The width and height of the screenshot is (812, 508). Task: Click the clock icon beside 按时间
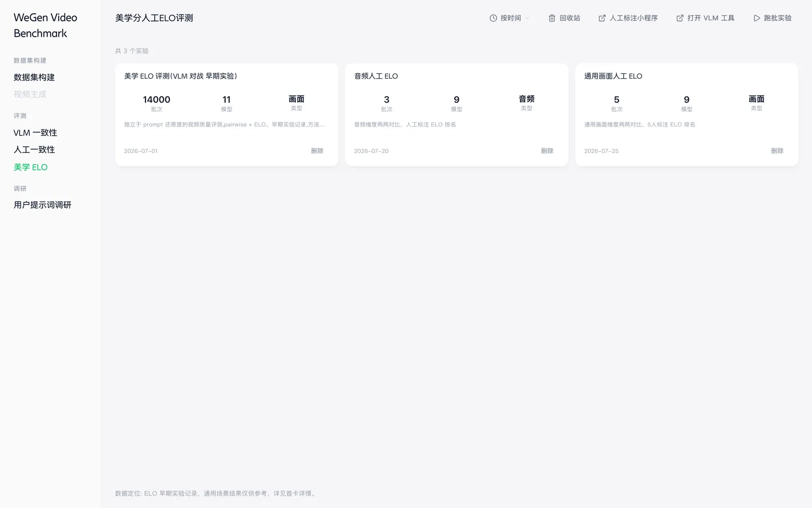point(493,18)
